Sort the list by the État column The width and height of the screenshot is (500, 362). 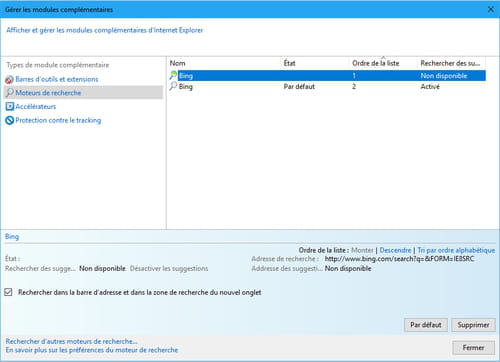coord(315,63)
